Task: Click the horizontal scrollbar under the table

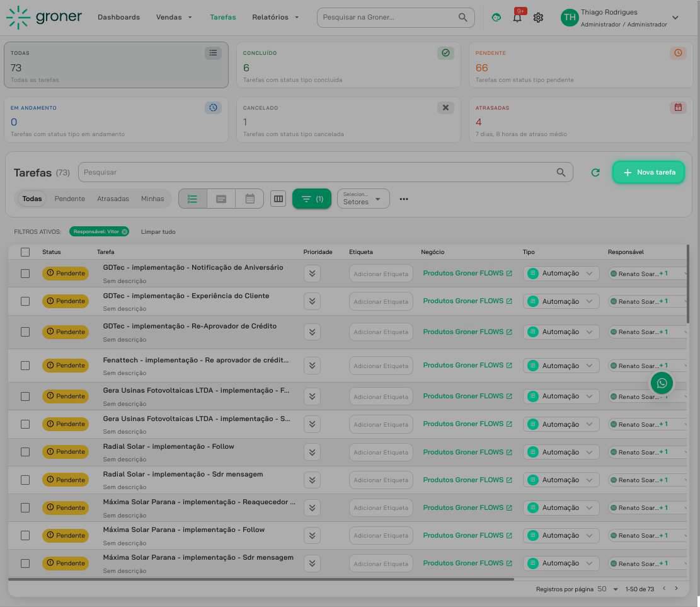Action: (x=261, y=579)
